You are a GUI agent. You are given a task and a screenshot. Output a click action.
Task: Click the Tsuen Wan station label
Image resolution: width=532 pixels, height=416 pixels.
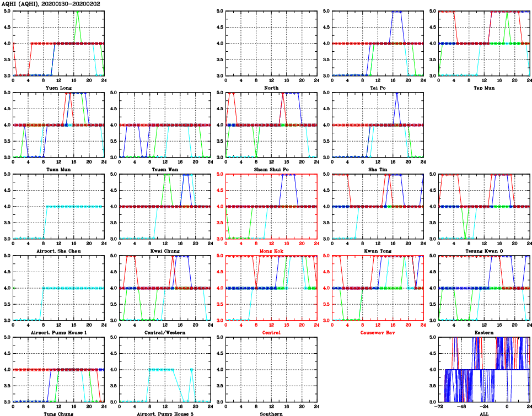point(165,169)
